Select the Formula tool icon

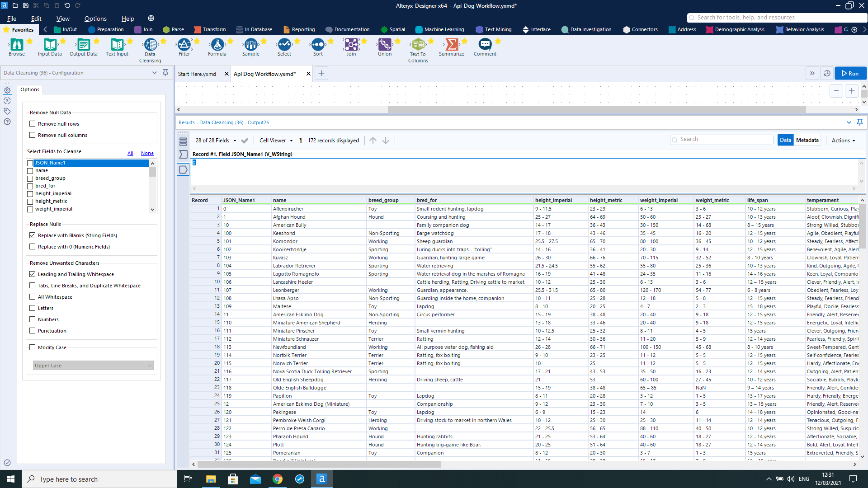click(217, 44)
